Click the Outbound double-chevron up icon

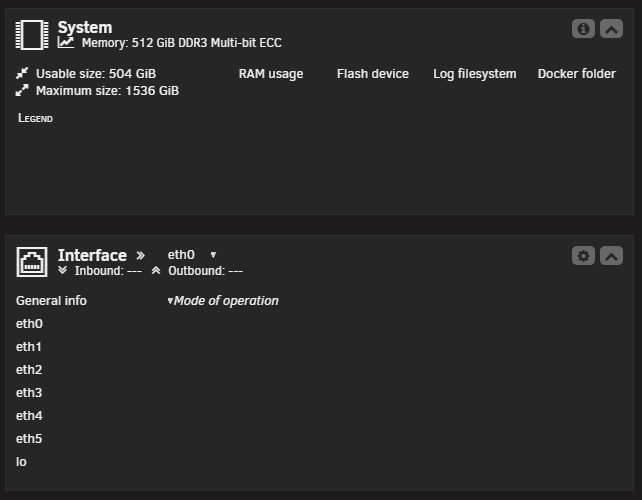click(x=156, y=270)
